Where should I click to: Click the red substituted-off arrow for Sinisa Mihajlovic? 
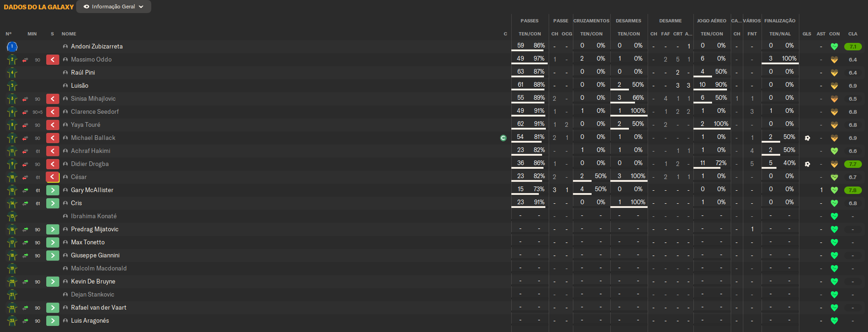coord(53,99)
